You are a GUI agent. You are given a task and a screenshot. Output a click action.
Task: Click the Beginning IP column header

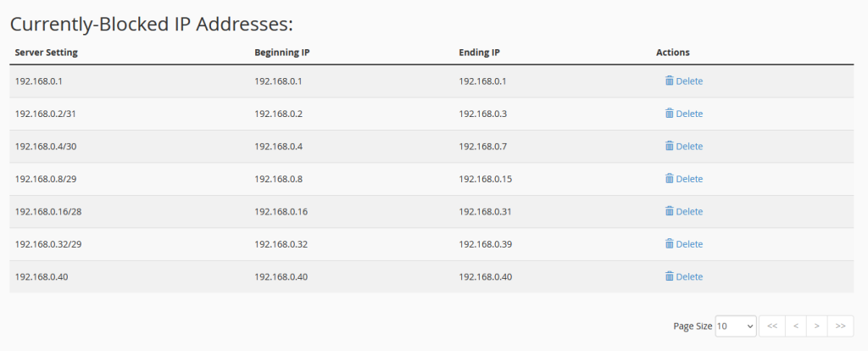point(281,53)
